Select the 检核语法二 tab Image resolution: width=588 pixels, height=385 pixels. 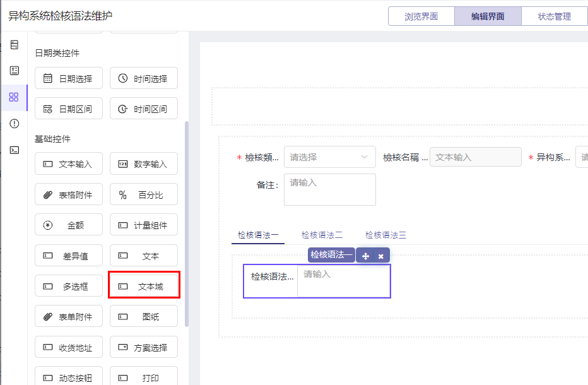pos(322,235)
